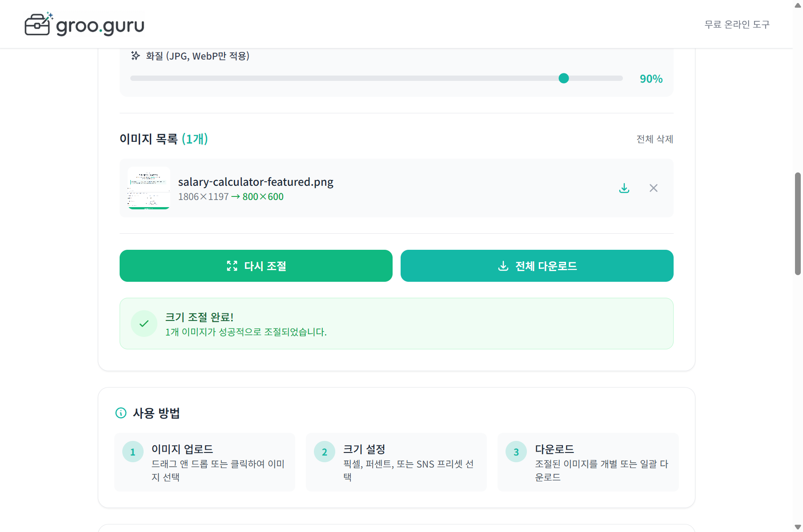This screenshot has height=532, width=803.
Task: Click the 90% quality value label
Action: (651, 79)
